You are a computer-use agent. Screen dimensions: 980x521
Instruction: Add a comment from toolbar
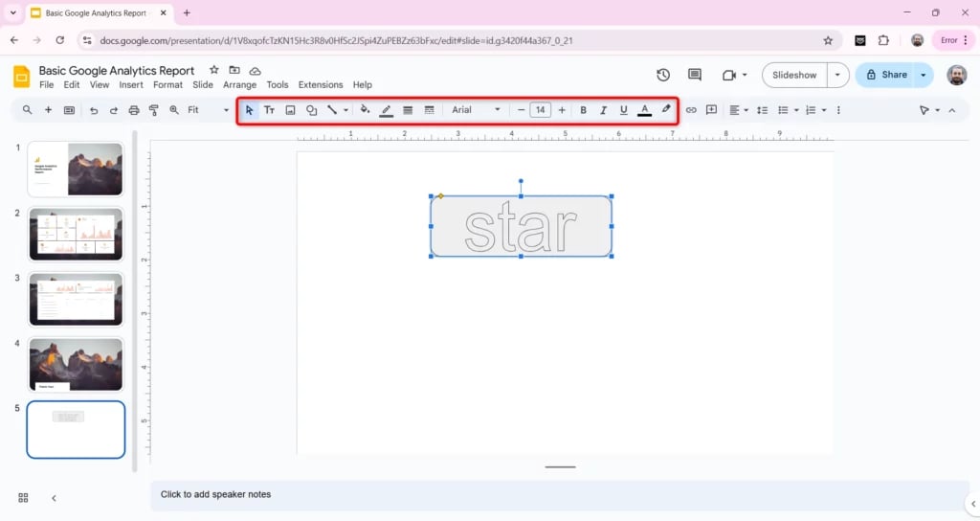[x=711, y=110]
